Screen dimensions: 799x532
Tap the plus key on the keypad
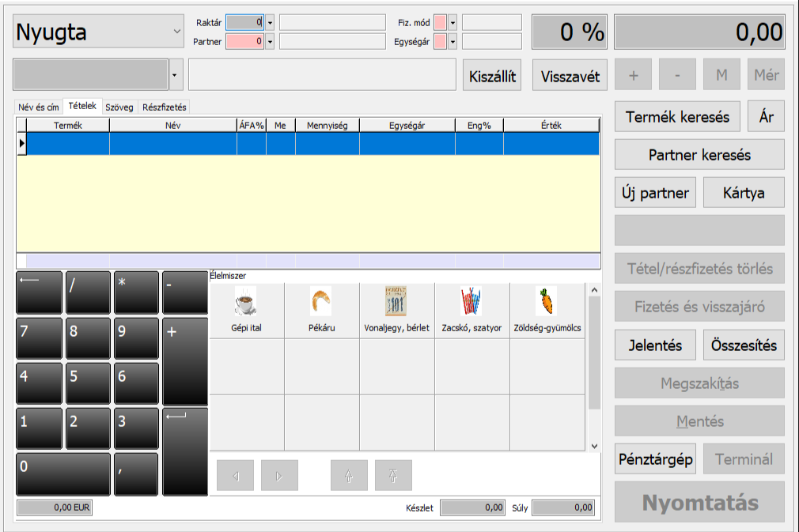(x=185, y=361)
